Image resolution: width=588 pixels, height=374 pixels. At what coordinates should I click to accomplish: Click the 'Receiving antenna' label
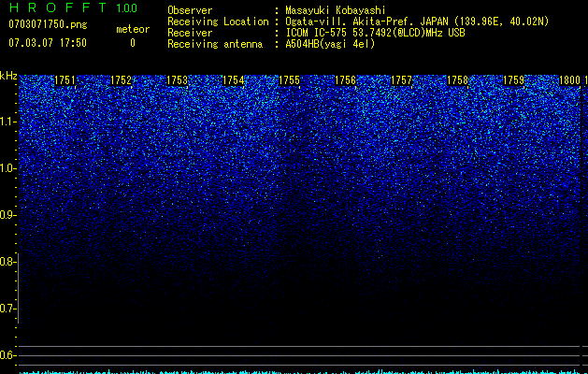(215, 44)
